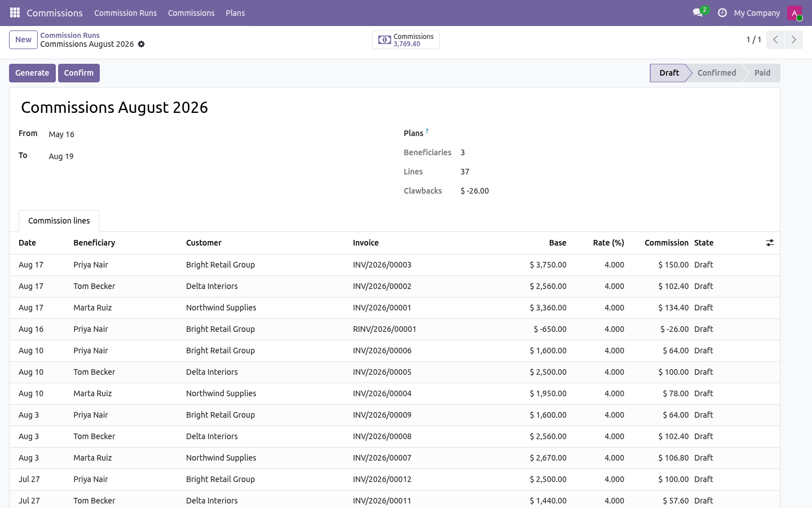Open the Commissions 3,769.40 stat button
Viewport: 812px width, 508px height.
coord(406,40)
